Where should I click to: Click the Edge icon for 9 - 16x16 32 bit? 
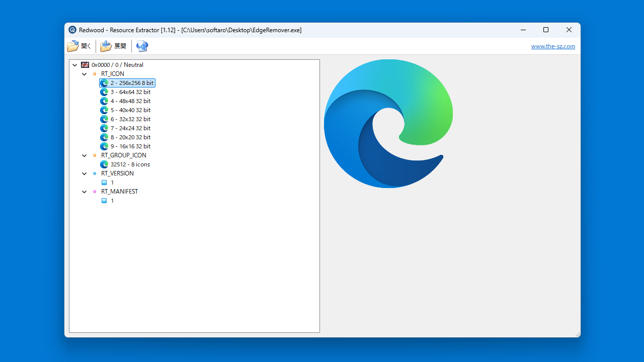(x=104, y=146)
